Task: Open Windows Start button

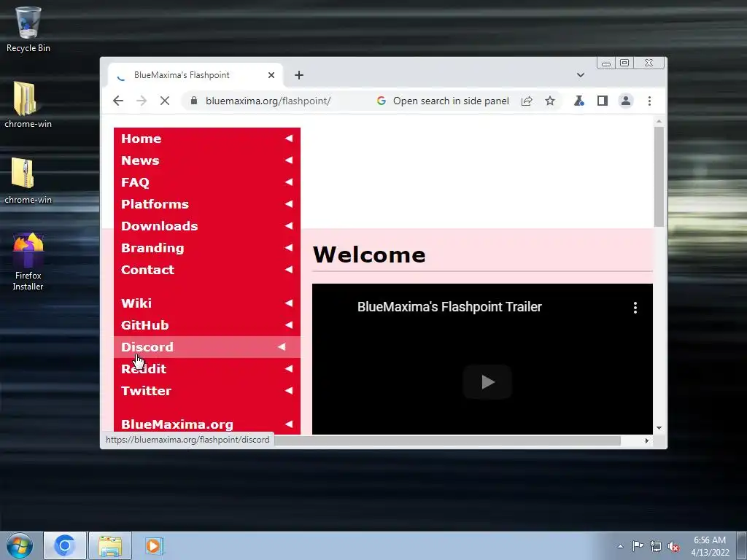Action: pyautogui.click(x=20, y=545)
